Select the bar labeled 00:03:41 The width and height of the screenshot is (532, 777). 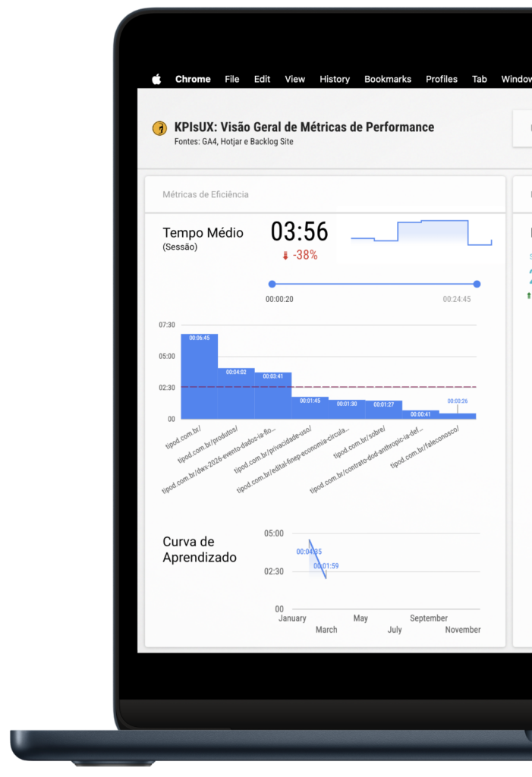272,395
